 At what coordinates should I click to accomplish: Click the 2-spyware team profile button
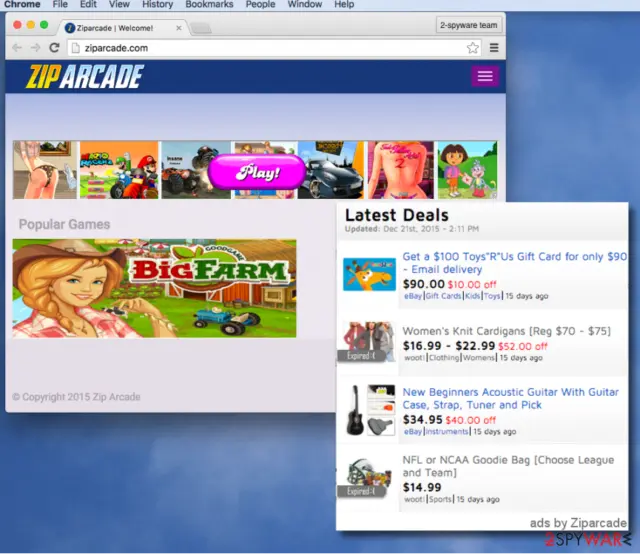click(x=469, y=25)
